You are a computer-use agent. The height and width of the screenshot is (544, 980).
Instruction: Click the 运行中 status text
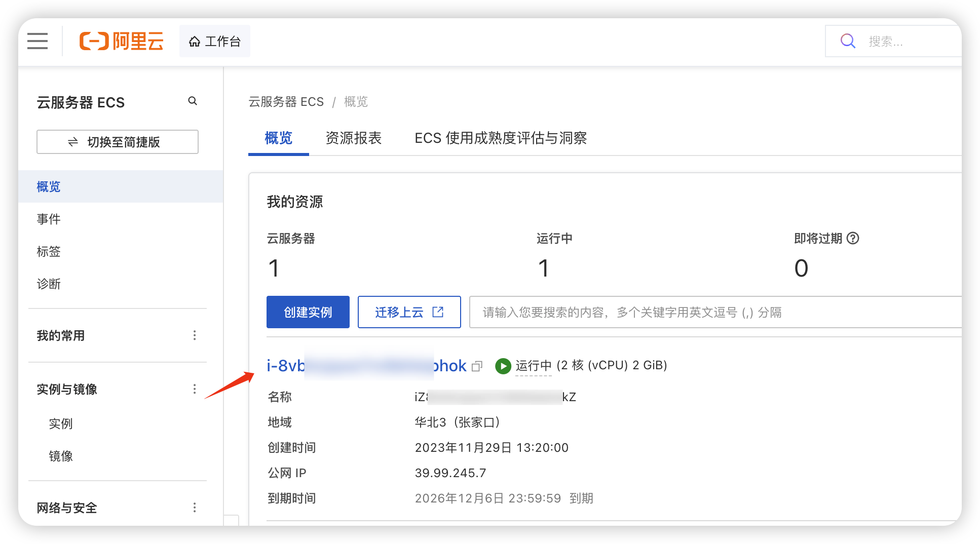pos(534,365)
